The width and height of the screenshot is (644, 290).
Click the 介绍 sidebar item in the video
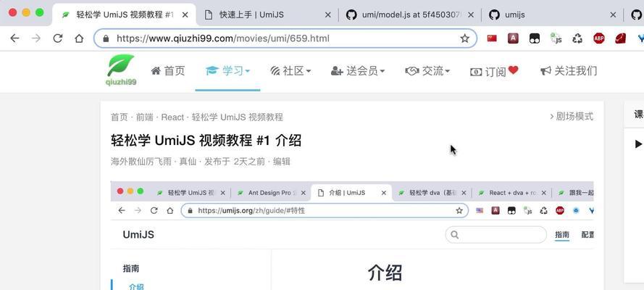point(136,286)
